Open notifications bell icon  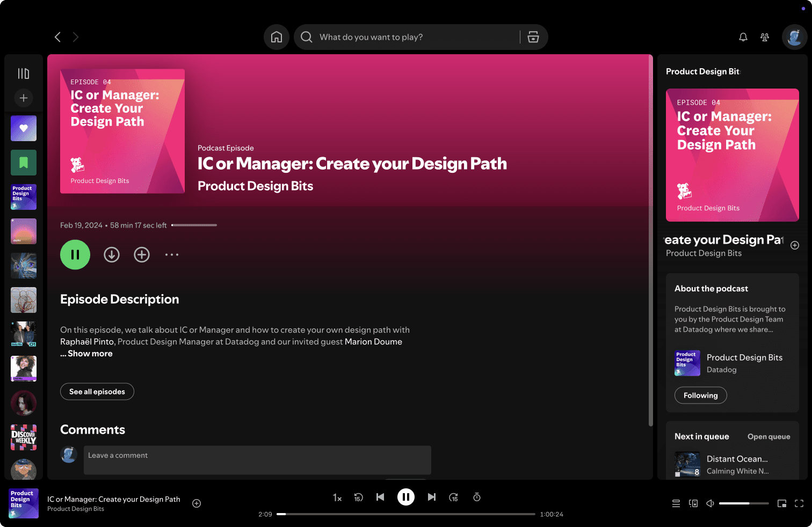pos(743,37)
